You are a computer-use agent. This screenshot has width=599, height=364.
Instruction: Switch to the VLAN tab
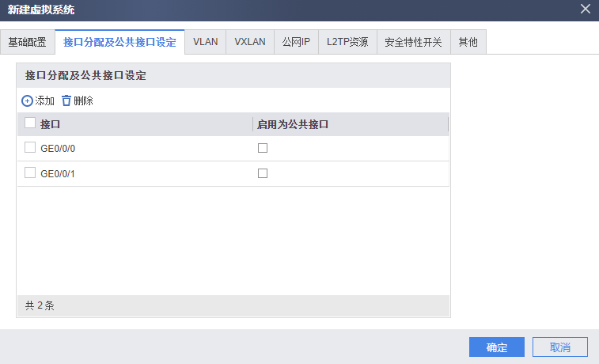click(205, 43)
